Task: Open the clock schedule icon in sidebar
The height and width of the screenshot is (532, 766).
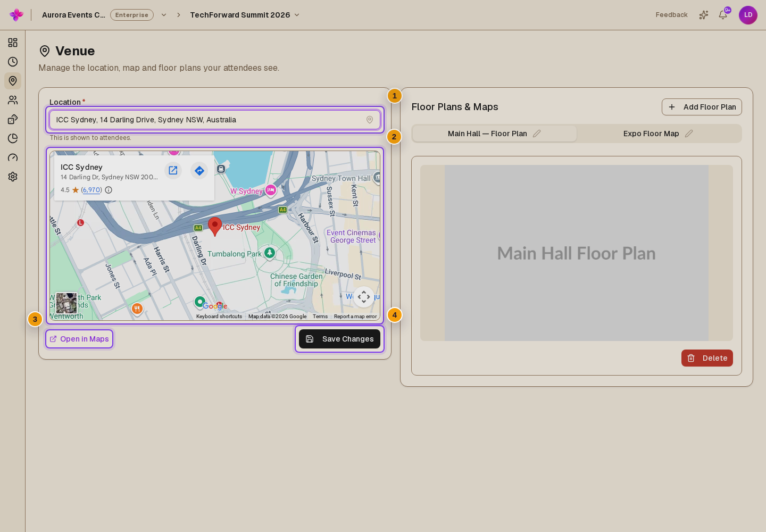Action: click(x=13, y=62)
